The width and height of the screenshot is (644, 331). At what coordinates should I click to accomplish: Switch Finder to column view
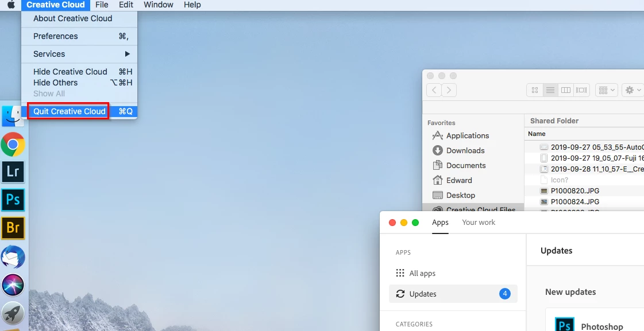pos(566,90)
